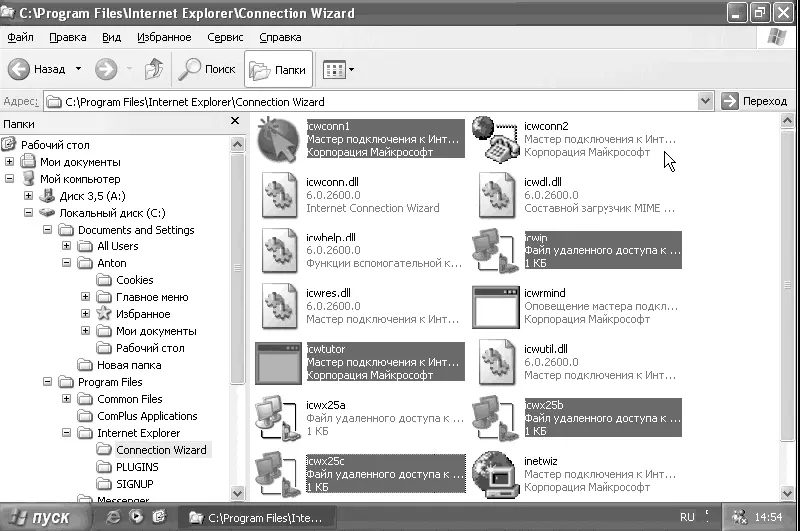800x531 pixels.
Task: Expand Мои документы under Рабочий стол
Action: click(x=9, y=162)
